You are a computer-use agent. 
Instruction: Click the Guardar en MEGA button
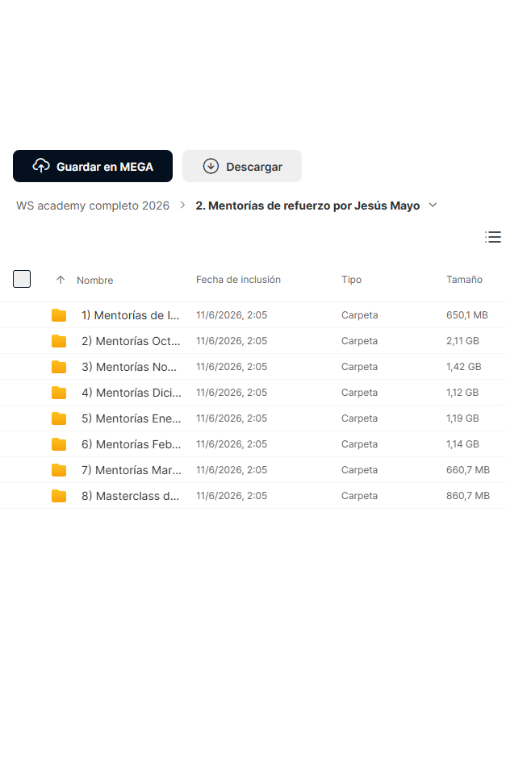(92, 166)
